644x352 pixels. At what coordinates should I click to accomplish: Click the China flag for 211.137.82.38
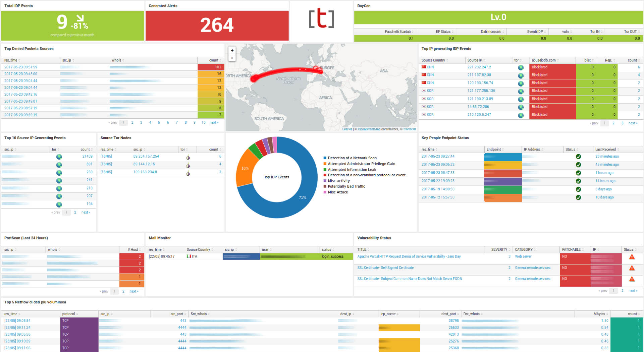(x=424, y=75)
